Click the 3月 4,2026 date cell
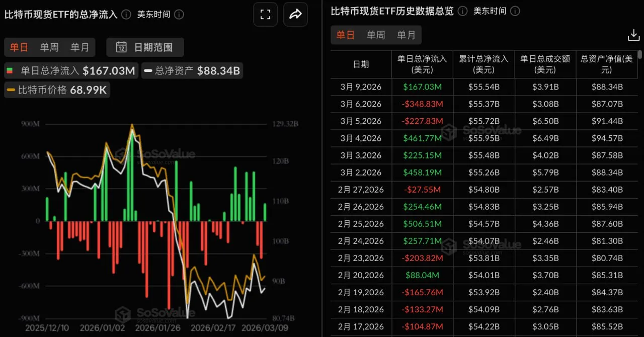 [x=361, y=138]
